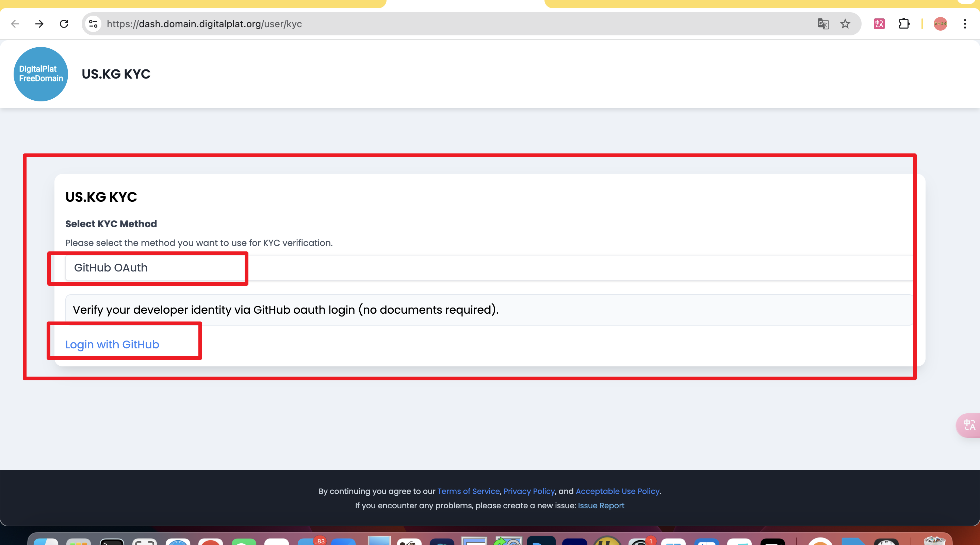Bookmark this page with the star
The image size is (980, 545).
click(845, 24)
